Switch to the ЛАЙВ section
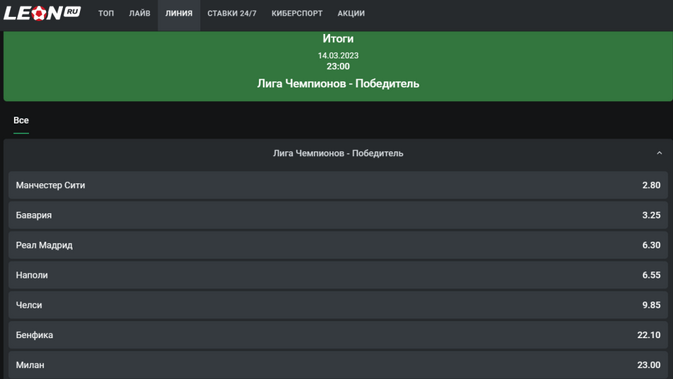Screen dimensions: 673x379 point(139,13)
